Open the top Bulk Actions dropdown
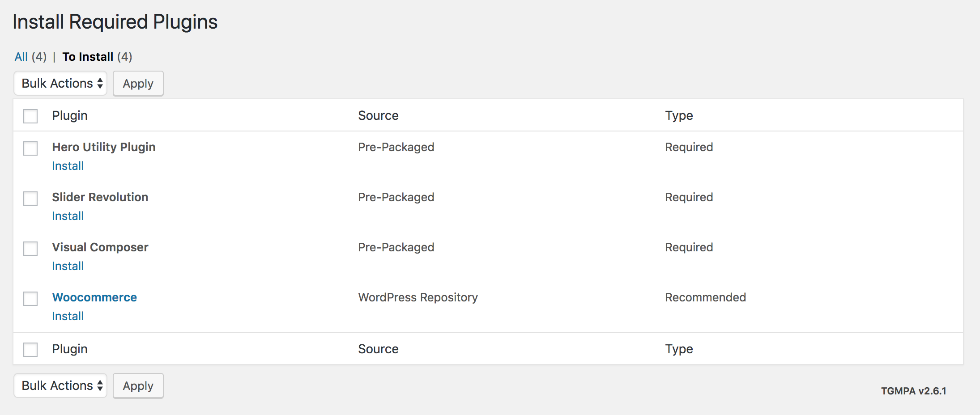 tap(60, 84)
